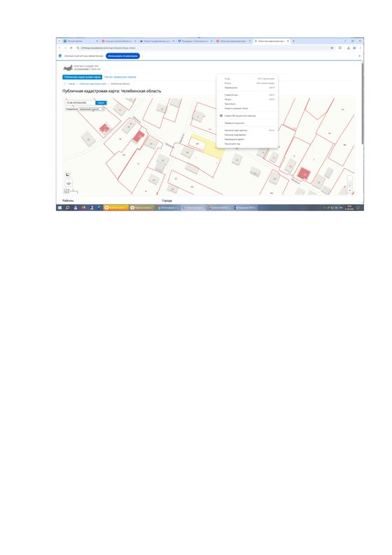Open Chrome's three-dot menu
The height and width of the screenshot is (555, 392).
(x=360, y=48)
